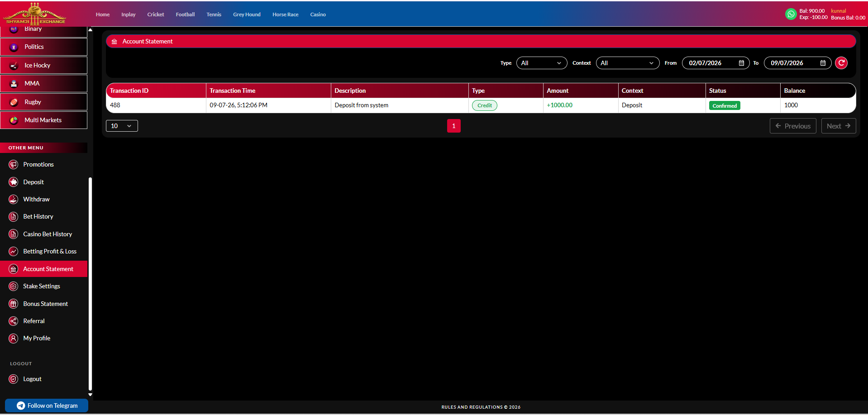Click the My Profile user icon
The height and width of the screenshot is (415, 868).
pyautogui.click(x=14, y=338)
